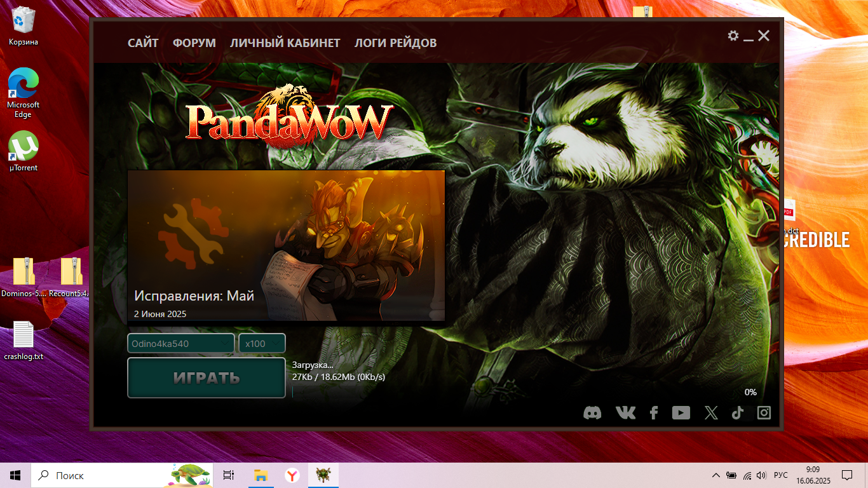Screen dimensions: 868x488
Task: Go to САЙТ in the launcher menu
Action: pyautogui.click(x=143, y=43)
